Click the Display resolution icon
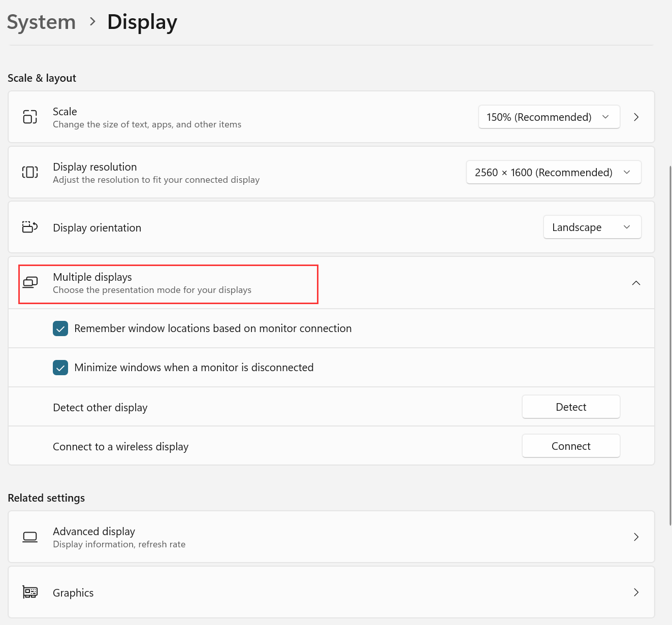Image resolution: width=672 pixels, height=625 pixels. pos(30,172)
